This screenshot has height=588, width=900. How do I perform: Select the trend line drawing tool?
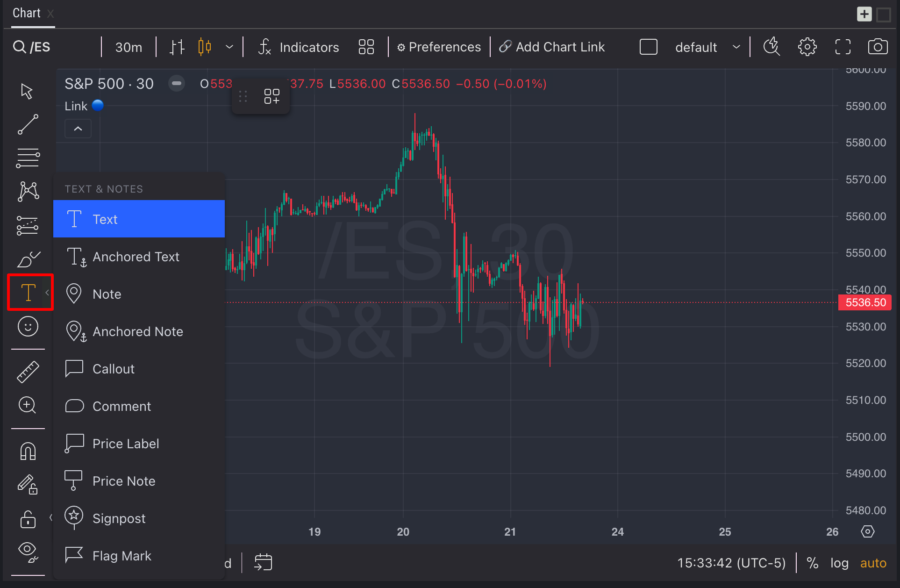tap(28, 124)
